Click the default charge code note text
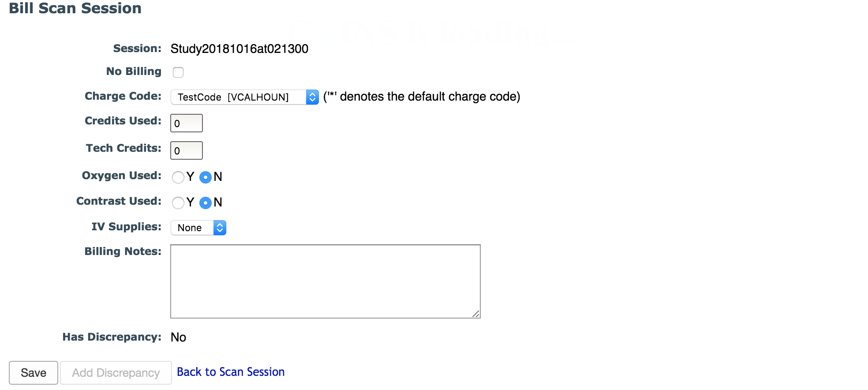The height and width of the screenshot is (390, 868). (x=422, y=97)
